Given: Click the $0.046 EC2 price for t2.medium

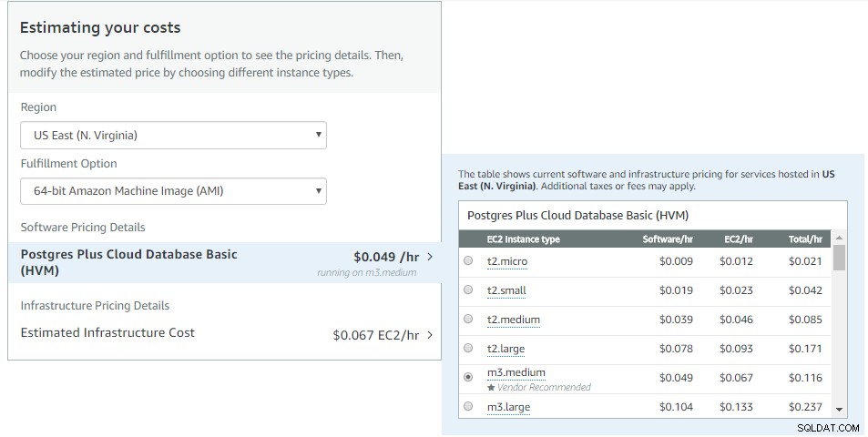Looking at the screenshot, I should (736, 320).
